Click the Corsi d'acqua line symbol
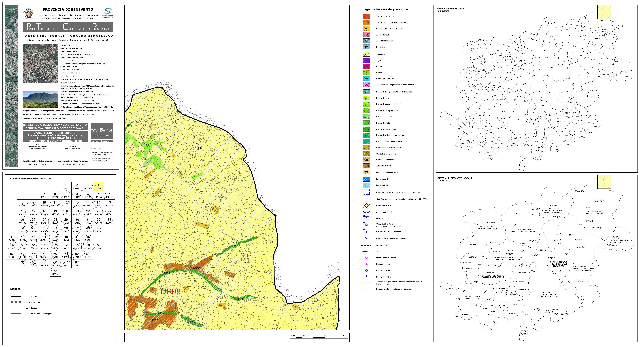 click(x=16, y=308)
